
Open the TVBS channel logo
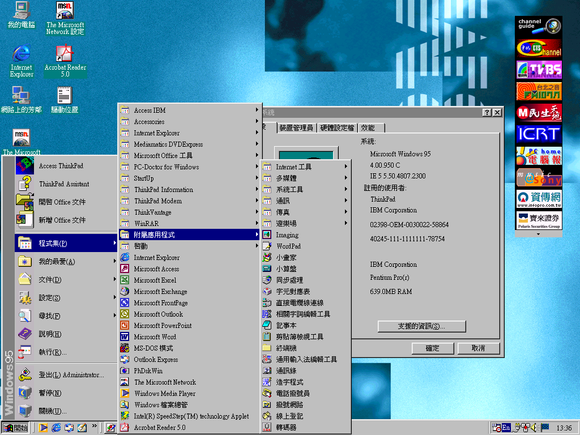click(539, 70)
